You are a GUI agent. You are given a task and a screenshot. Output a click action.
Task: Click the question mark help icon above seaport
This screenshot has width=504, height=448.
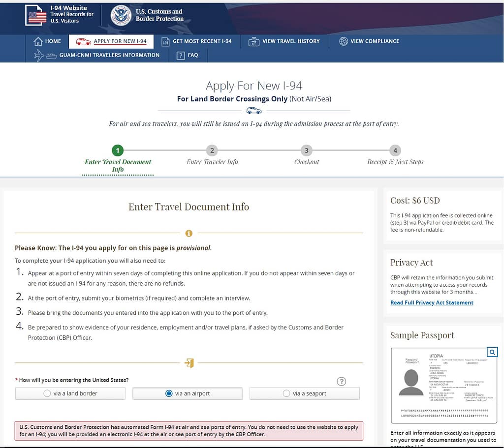342,381
